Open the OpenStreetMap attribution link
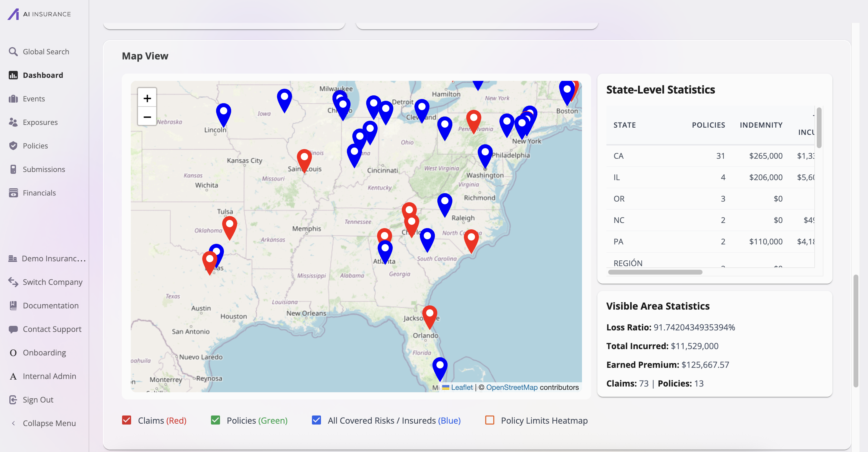The image size is (868, 452). (511, 387)
